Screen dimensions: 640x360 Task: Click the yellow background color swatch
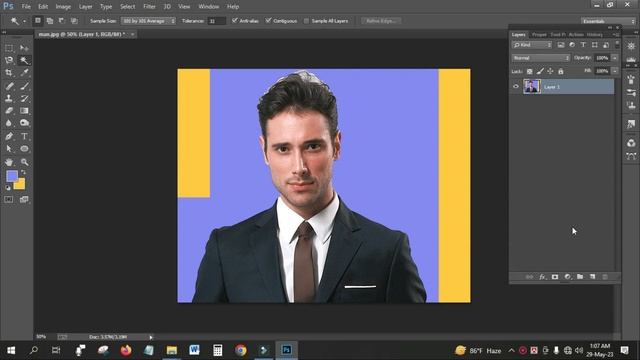point(20,186)
